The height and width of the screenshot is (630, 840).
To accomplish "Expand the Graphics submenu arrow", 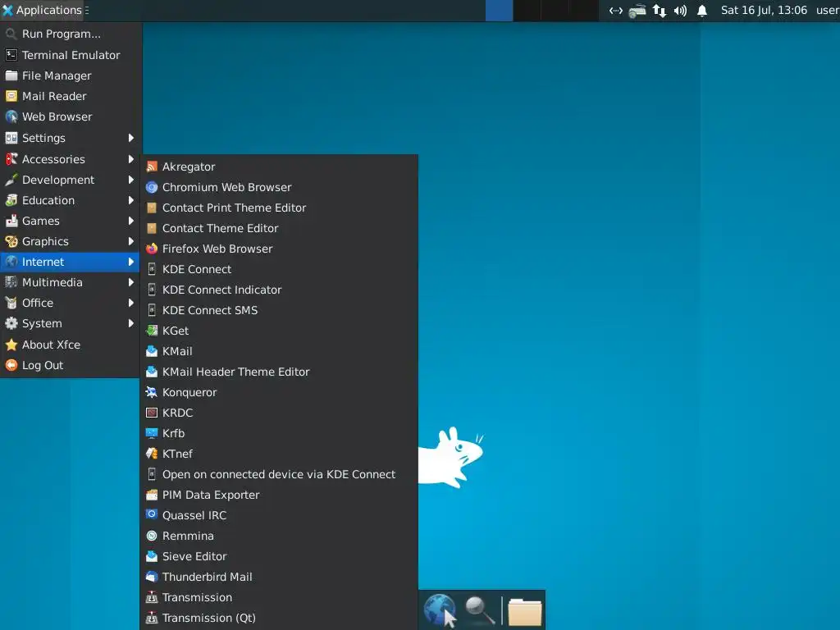I will click(x=130, y=242).
